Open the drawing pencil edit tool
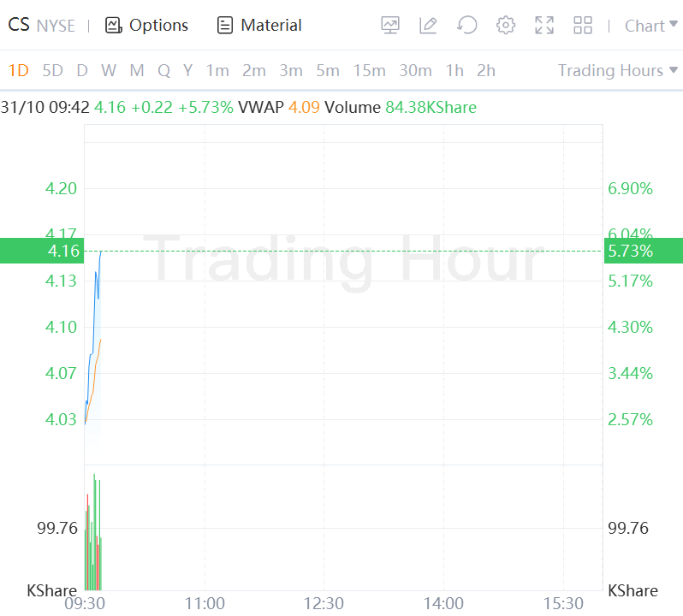Image resolution: width=683 pixels, height=616 pixels. click(428, 26)
